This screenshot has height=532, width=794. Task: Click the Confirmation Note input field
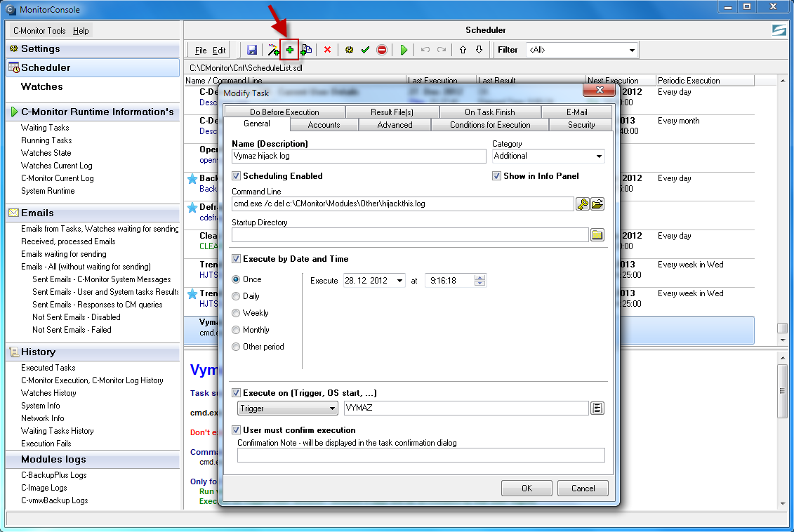pyautogui.click(x=421, y=455)
